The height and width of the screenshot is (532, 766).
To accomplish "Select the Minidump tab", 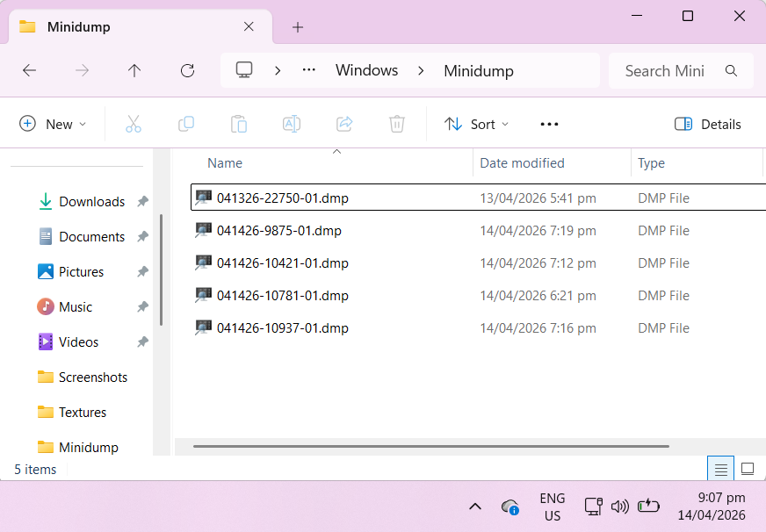I will point(141,27).
